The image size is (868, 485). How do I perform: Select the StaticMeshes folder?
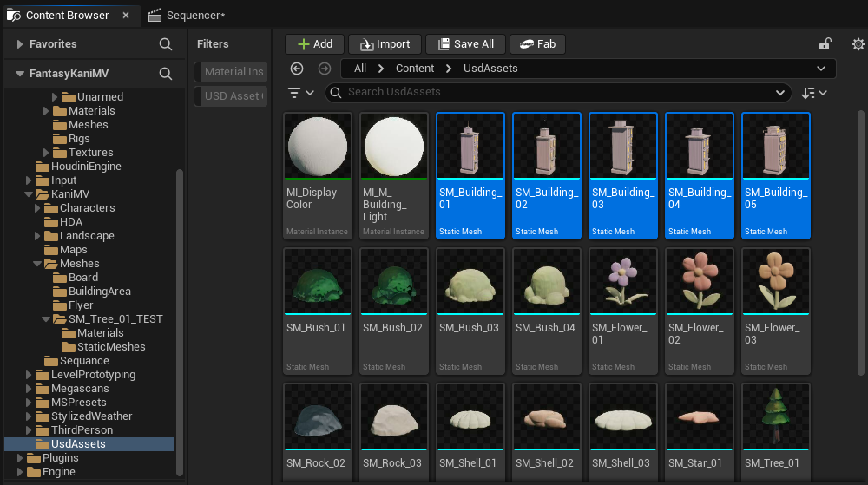tap(103, 347)
